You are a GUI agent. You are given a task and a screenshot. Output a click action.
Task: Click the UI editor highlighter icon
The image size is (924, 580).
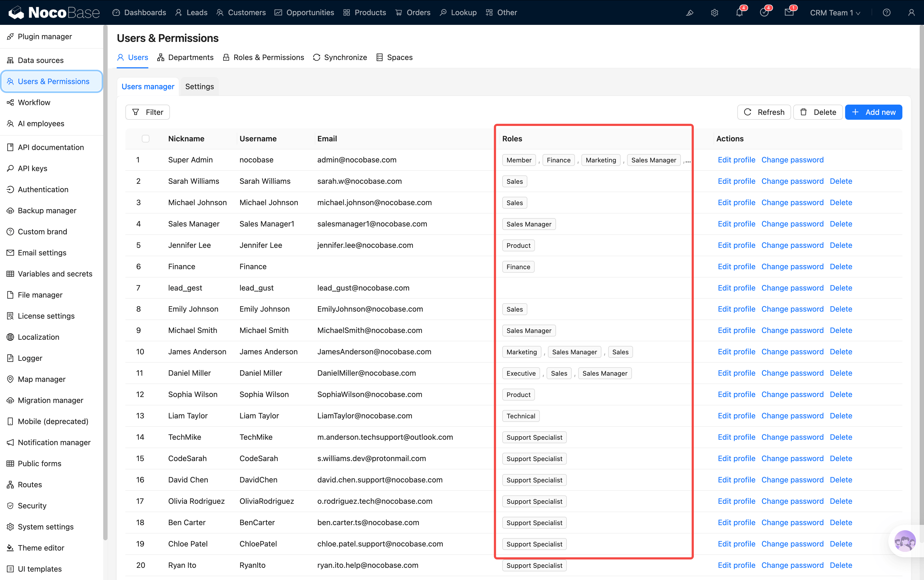coord(689,13)
